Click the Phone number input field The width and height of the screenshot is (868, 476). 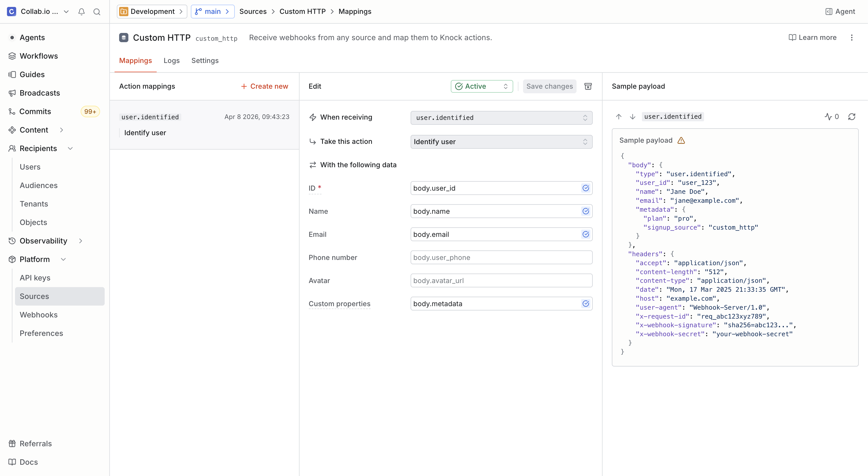click(x=501, y=258)
